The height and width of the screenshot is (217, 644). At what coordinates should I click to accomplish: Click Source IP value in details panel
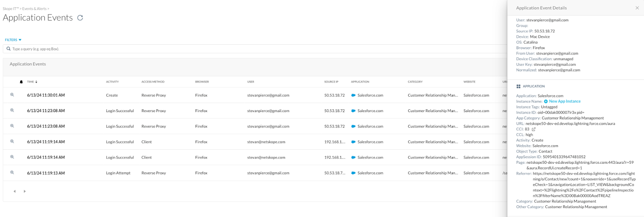(545, 31)
